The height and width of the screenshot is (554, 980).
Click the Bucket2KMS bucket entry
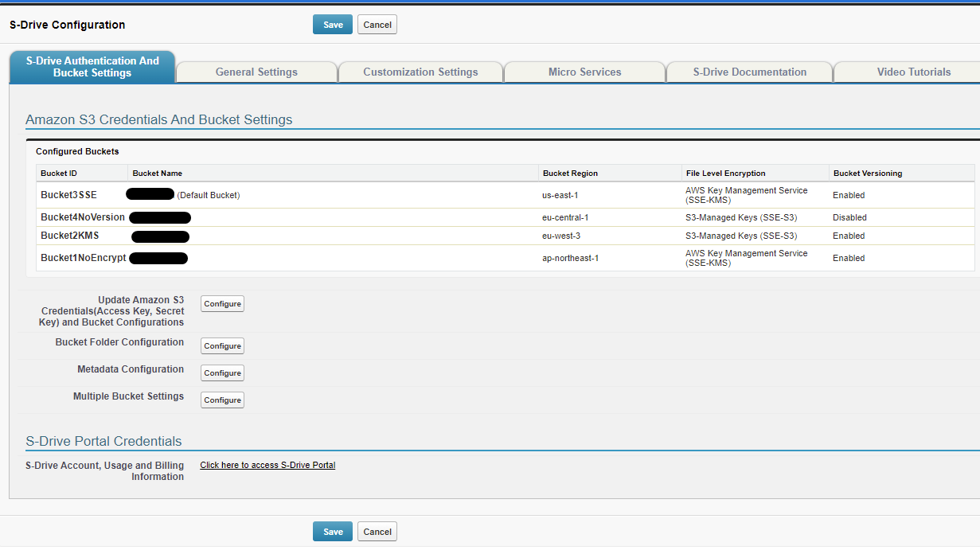70,236
